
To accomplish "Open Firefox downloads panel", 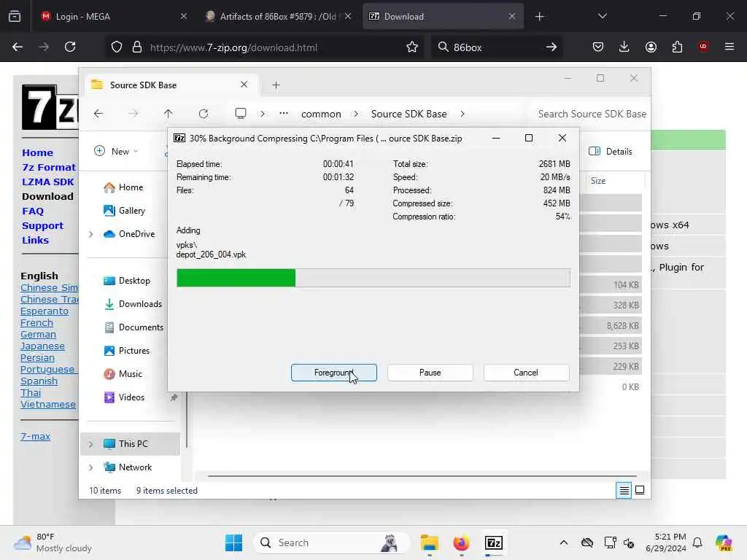I will click(624, 47).
